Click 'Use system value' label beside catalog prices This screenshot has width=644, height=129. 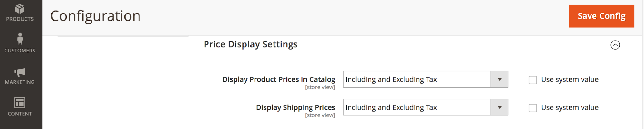pos(570,79)
